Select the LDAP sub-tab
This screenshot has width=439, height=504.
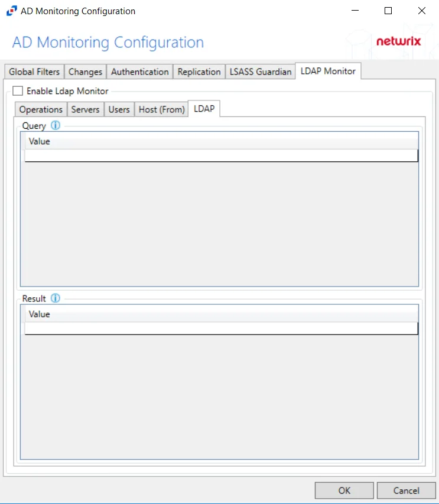click(204, 109)
